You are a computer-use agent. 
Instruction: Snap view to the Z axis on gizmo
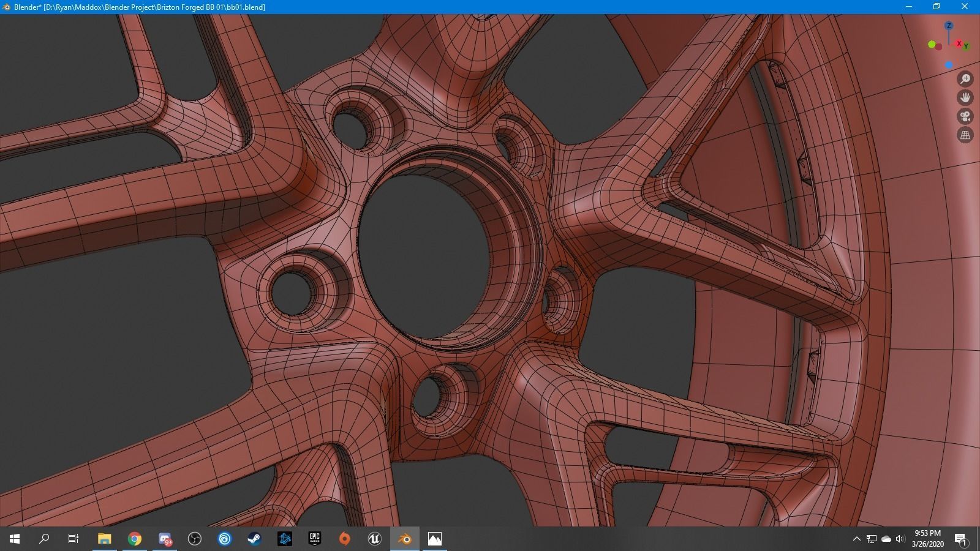(x=949, y=26)
